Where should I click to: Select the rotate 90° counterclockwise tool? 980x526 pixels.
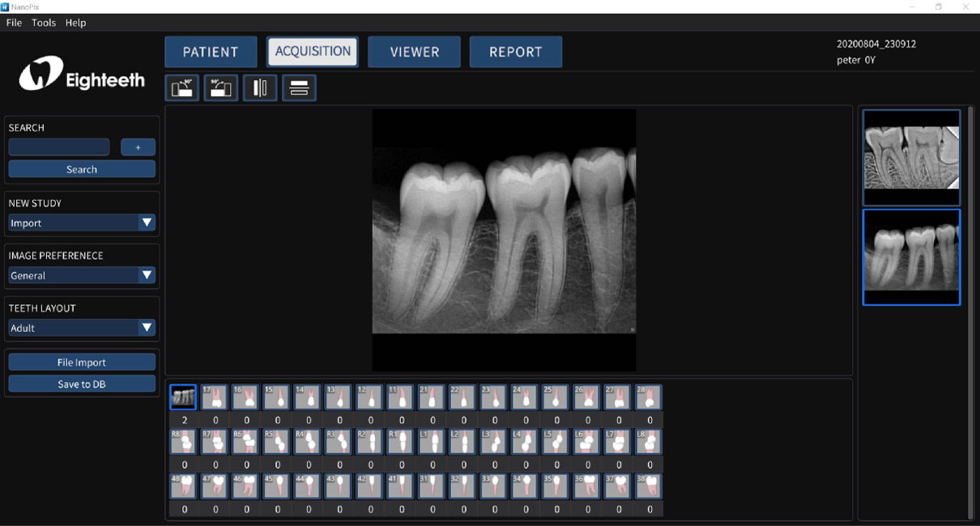point(181,87)
